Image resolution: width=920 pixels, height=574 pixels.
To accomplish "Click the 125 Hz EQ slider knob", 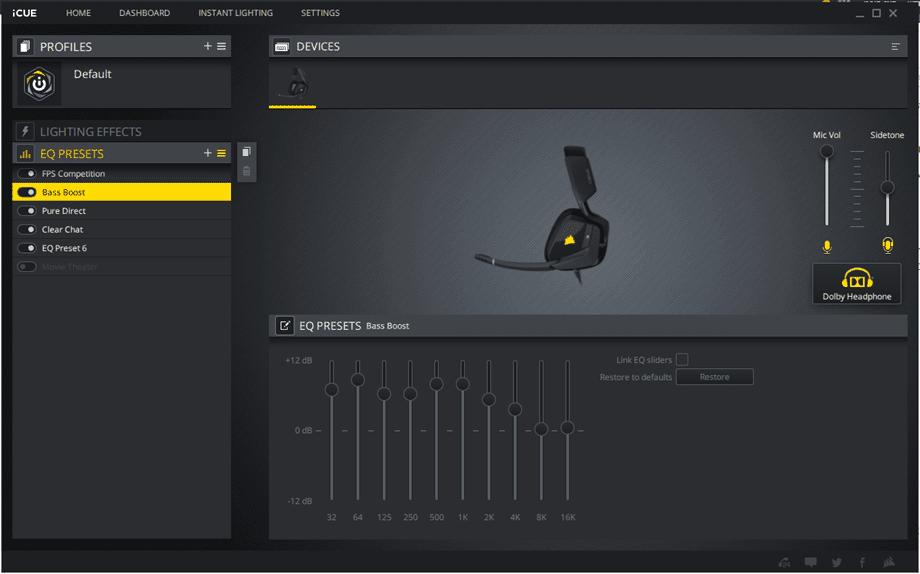I will point(384,393).
